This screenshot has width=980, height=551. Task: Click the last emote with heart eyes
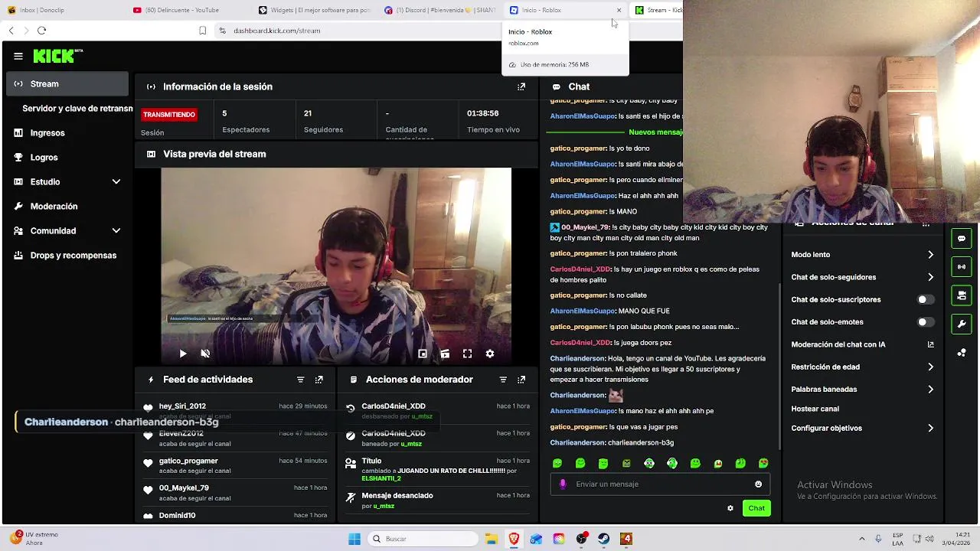click(763, 464)
